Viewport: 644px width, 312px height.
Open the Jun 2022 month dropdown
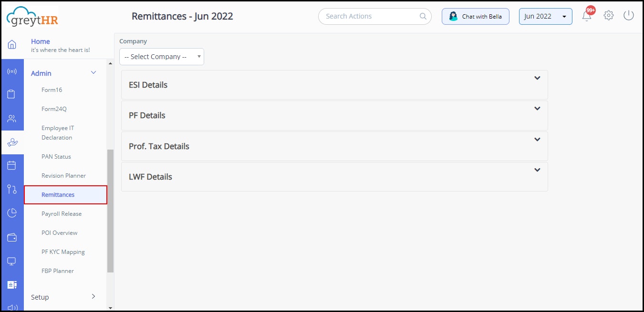point(545,16)
